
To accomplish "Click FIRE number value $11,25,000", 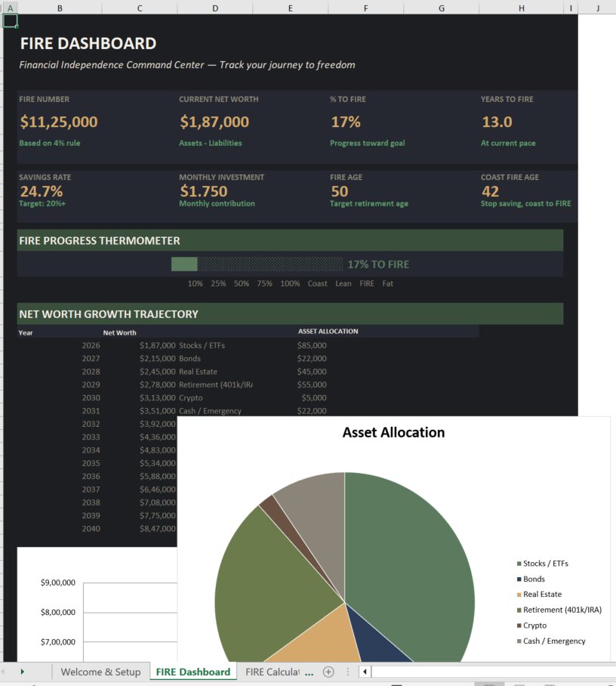I will 59,122.
